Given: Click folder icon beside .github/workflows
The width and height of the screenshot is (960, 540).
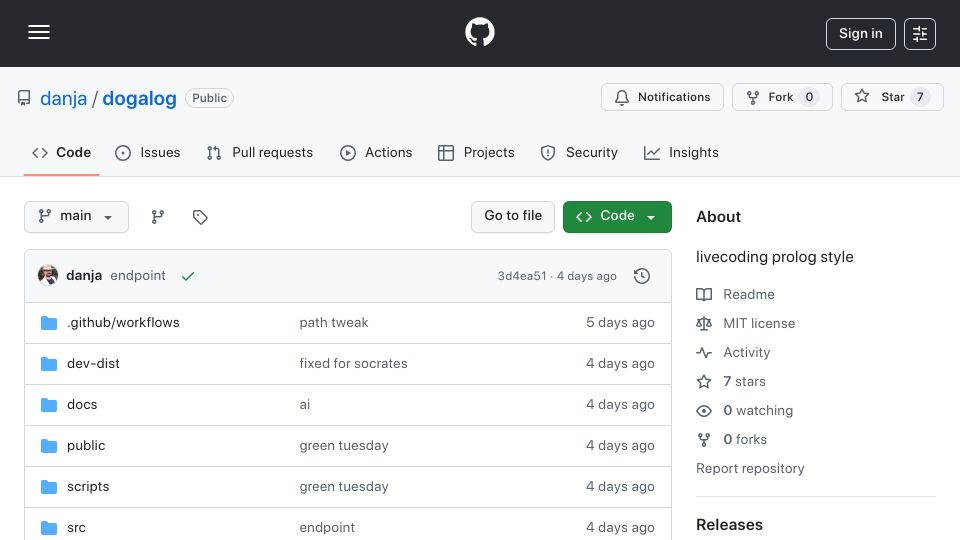Looking at the screenshot, I should click(x=49, y=323).
